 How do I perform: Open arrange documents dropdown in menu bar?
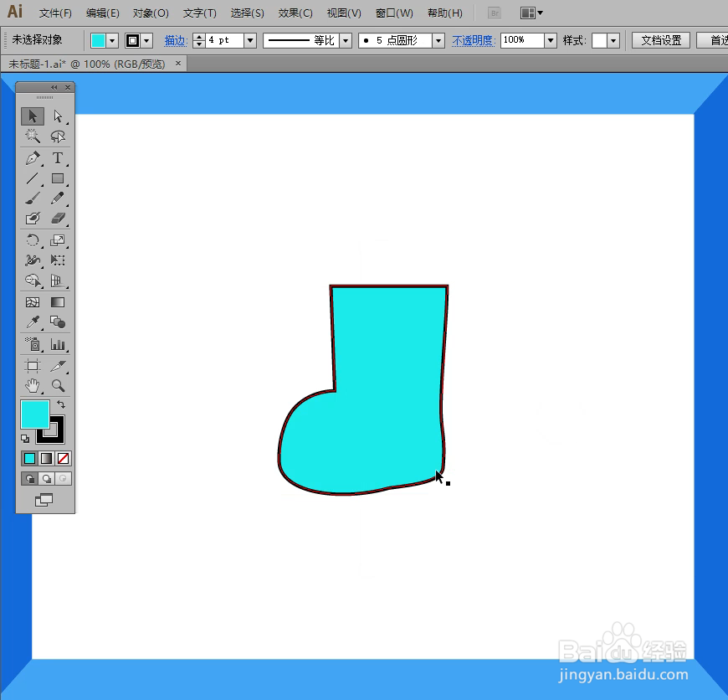click(x=531, y=13)
